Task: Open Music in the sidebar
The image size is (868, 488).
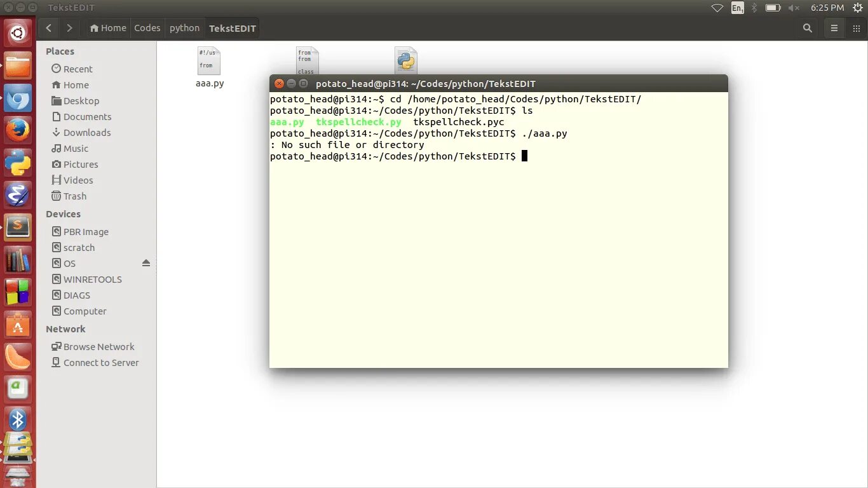Action: [x=70, y=148]
